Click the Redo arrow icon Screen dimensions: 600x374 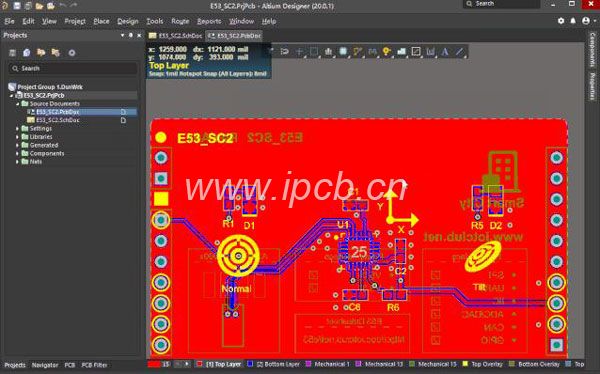click(74, 5)
